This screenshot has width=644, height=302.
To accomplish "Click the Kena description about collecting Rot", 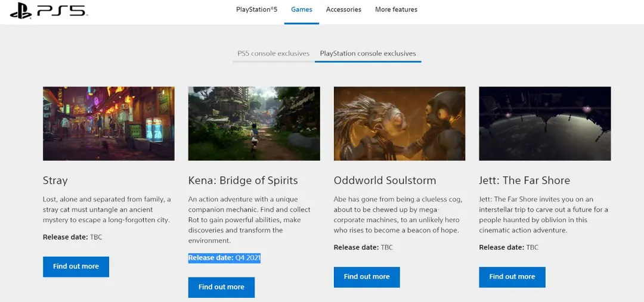I will (250, 220).
